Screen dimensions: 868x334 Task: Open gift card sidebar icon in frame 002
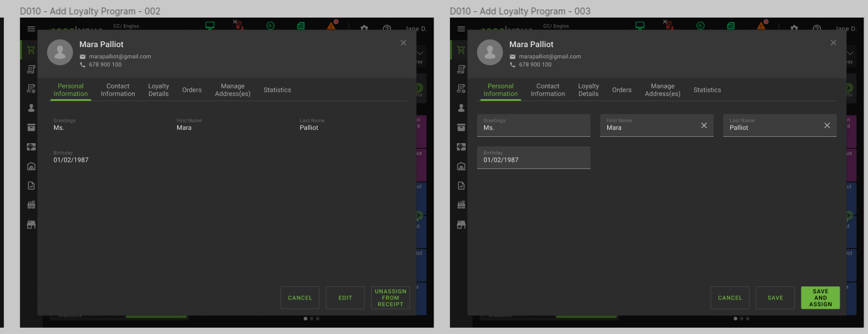31,147
